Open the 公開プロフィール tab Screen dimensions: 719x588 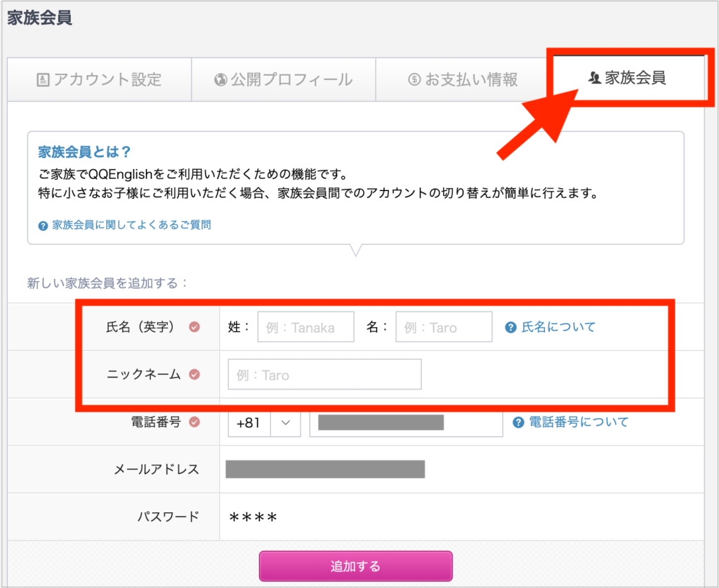click(x=284, y=79)
